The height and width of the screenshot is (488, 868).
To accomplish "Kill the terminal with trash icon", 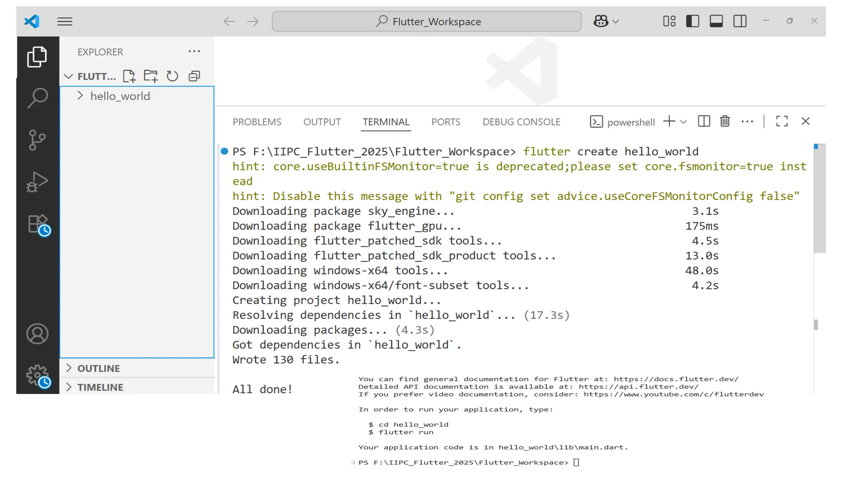I will pos(725,122).
